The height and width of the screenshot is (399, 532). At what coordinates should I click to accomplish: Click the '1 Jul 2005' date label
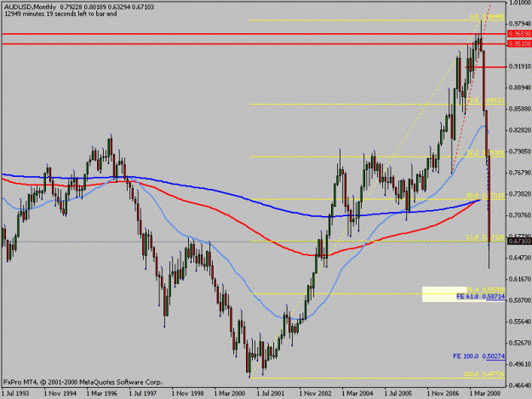point(398,394)
